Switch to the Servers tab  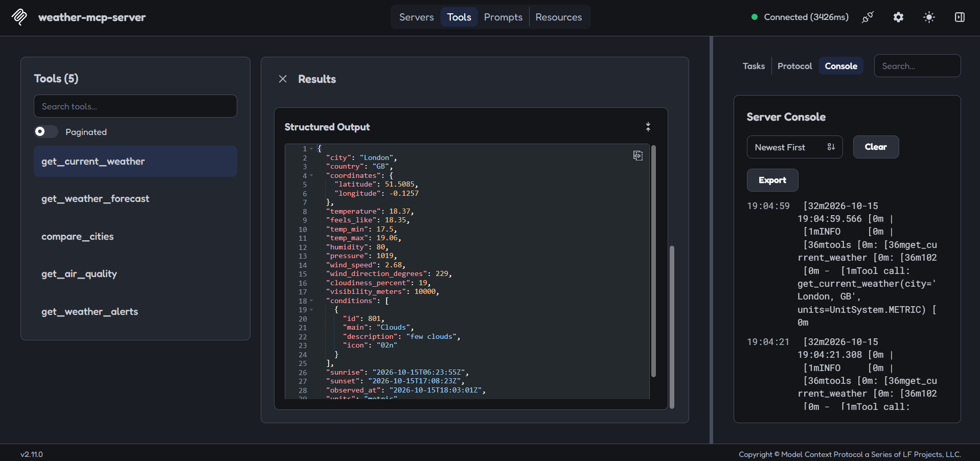click(x=416, y=17)
